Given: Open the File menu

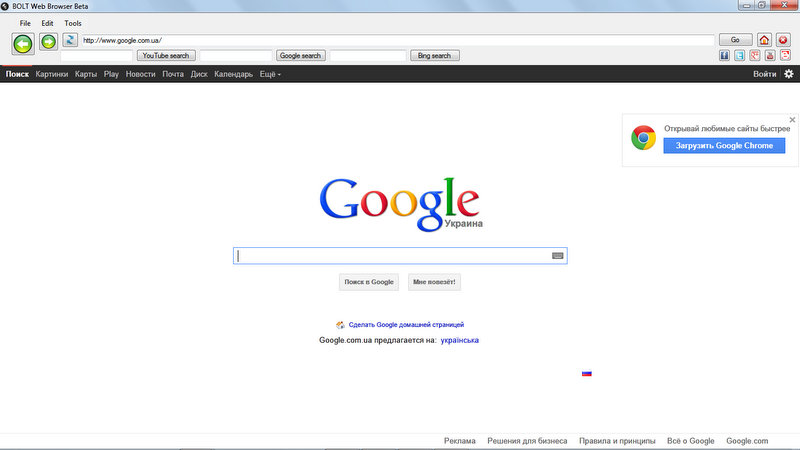Looking at the screenshot, I should [25, 23].
